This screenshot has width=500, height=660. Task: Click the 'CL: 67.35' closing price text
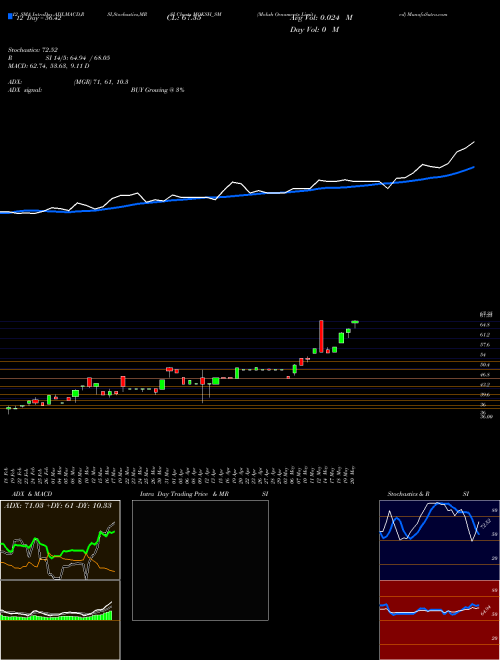pyautogui.click(x=183, y=18)
